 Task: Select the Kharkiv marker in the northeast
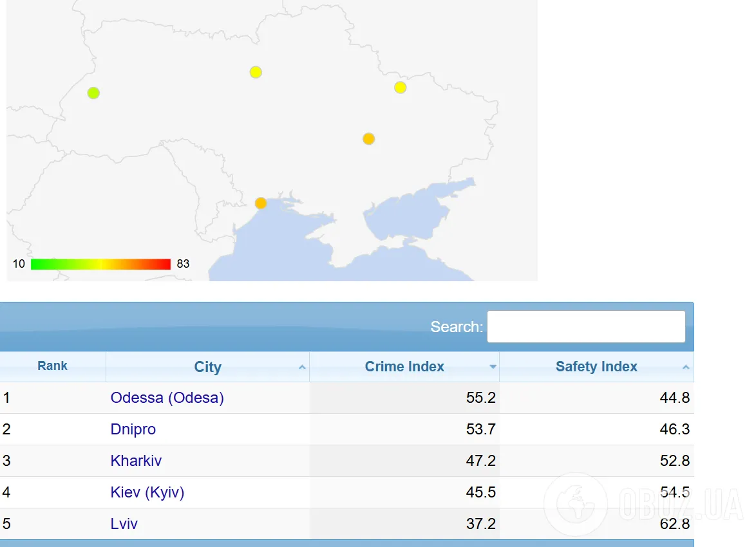(x=400, y=87)
